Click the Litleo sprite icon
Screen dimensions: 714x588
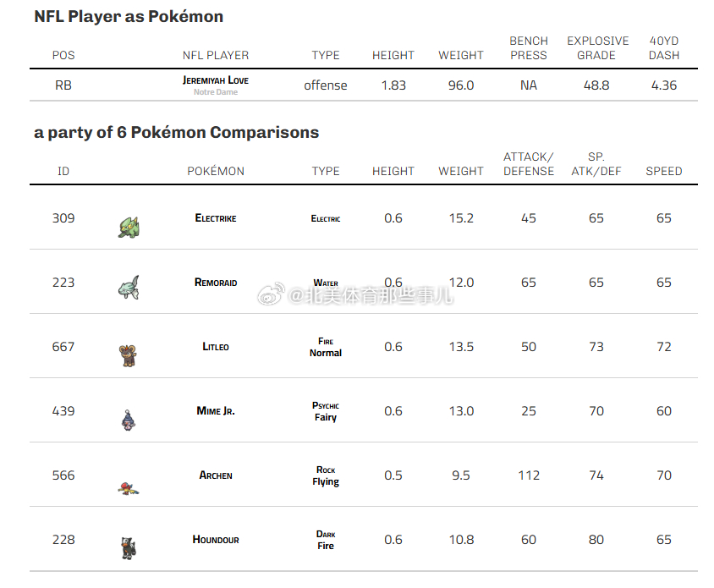pyautogui.click(x=128, y=355)
